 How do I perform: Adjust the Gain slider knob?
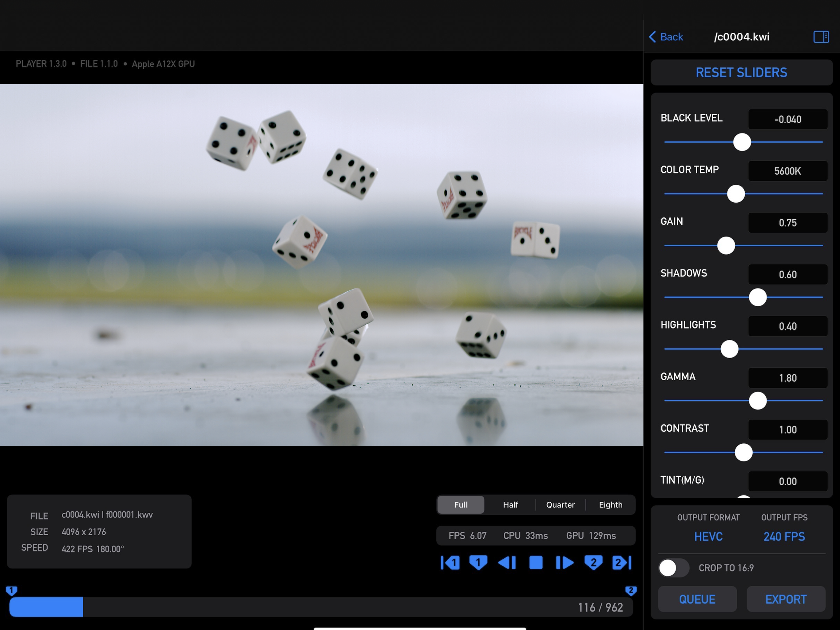tap(726, 245)
